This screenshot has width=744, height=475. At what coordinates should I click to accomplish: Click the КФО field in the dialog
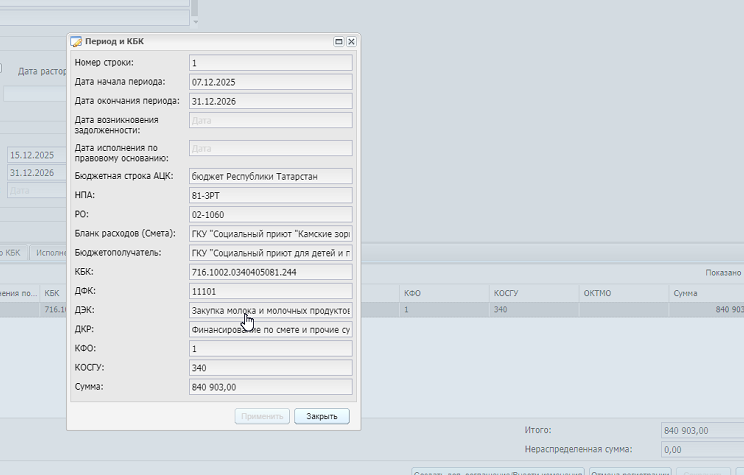pos(271,349)
